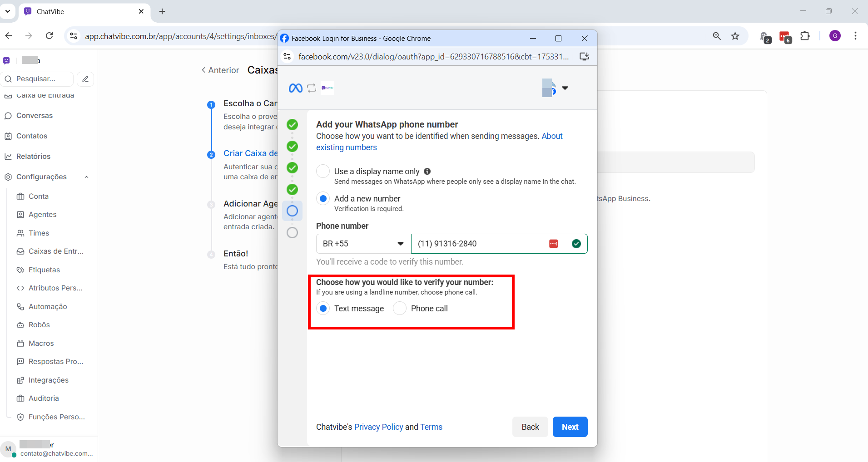Image resolution: width=868 pixels, height=462 pixels.
Task: Click the browser back arrow in the main window
Action: point(9,36)
